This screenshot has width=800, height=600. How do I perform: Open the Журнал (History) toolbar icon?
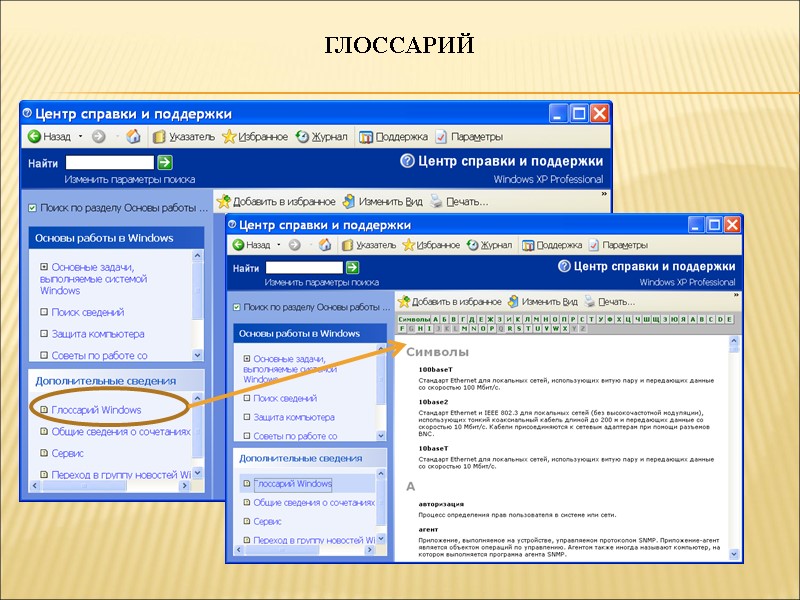pyautogui.click(x=493, y=245)
